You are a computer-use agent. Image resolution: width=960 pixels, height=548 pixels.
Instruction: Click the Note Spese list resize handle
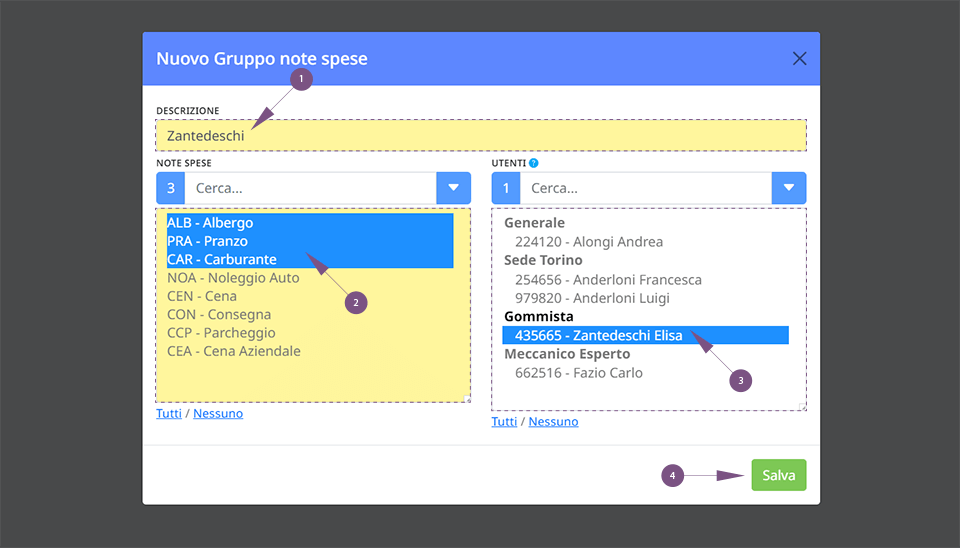pyautogui.click(x=467, y=399)
